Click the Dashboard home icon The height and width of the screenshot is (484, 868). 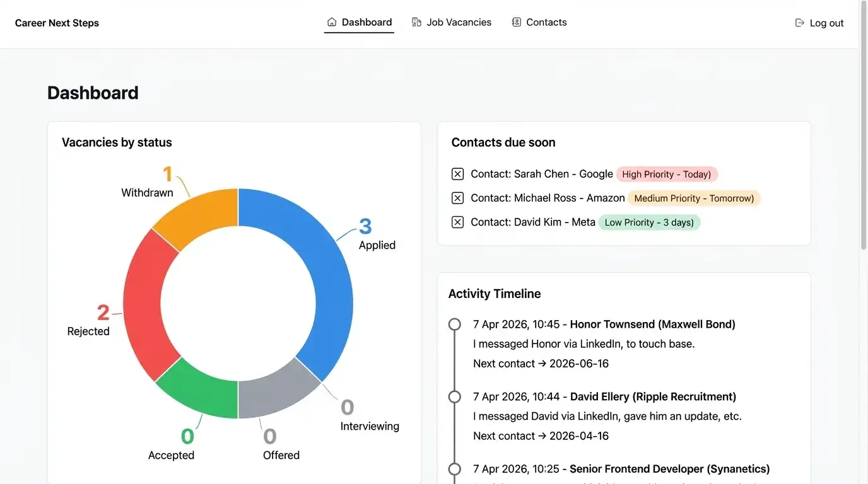coord(332,23)
